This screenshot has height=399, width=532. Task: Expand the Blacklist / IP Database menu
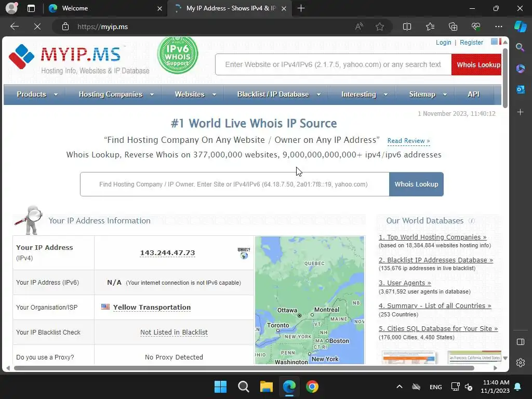(x=279, y=95)
